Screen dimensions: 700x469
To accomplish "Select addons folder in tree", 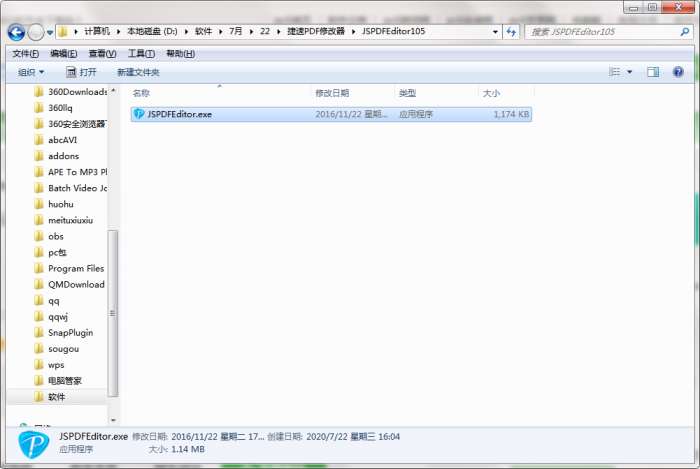I will 57,156.
